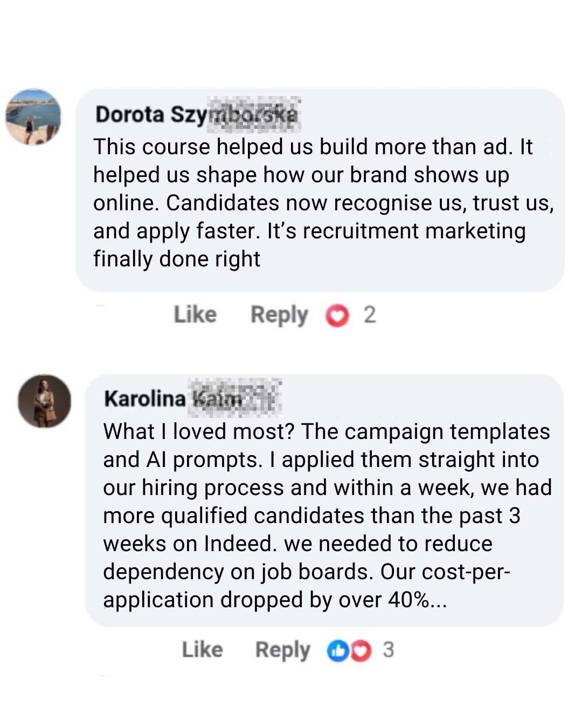Open the first name Dorota in the commenter link
The image size is (582, 728).
point(130,115)
